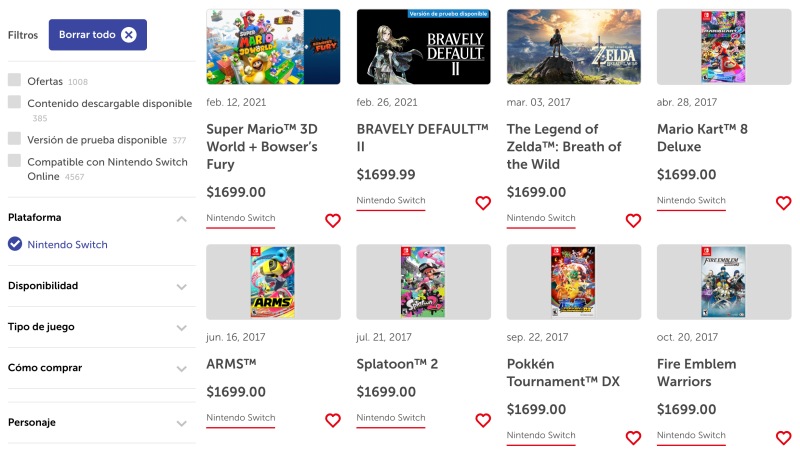
Task: Open the Cómo comprar filter group
Action: point(181,368)
